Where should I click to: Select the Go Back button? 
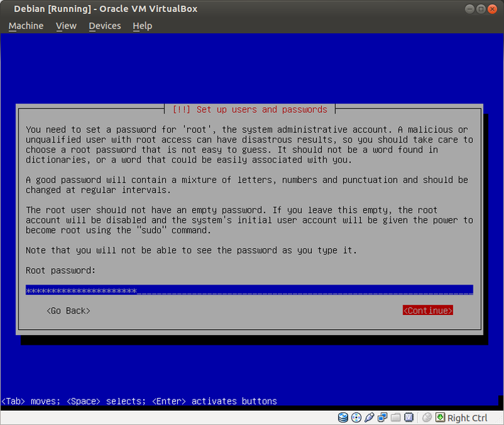coord(68,311)
